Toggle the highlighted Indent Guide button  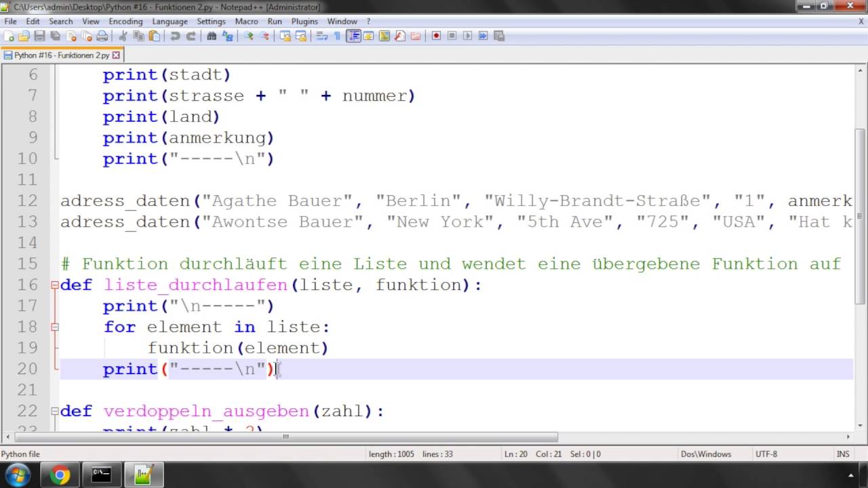click(353, 36)
